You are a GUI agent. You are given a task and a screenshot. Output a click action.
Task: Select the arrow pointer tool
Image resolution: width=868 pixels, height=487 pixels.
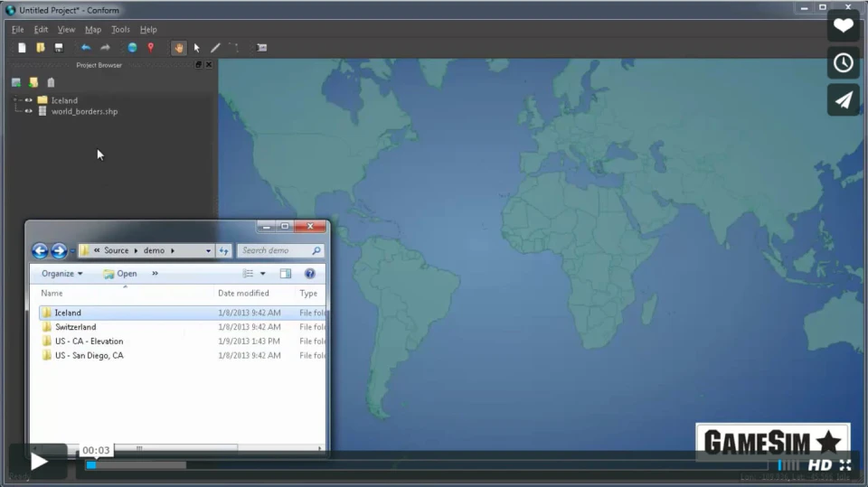197,48
